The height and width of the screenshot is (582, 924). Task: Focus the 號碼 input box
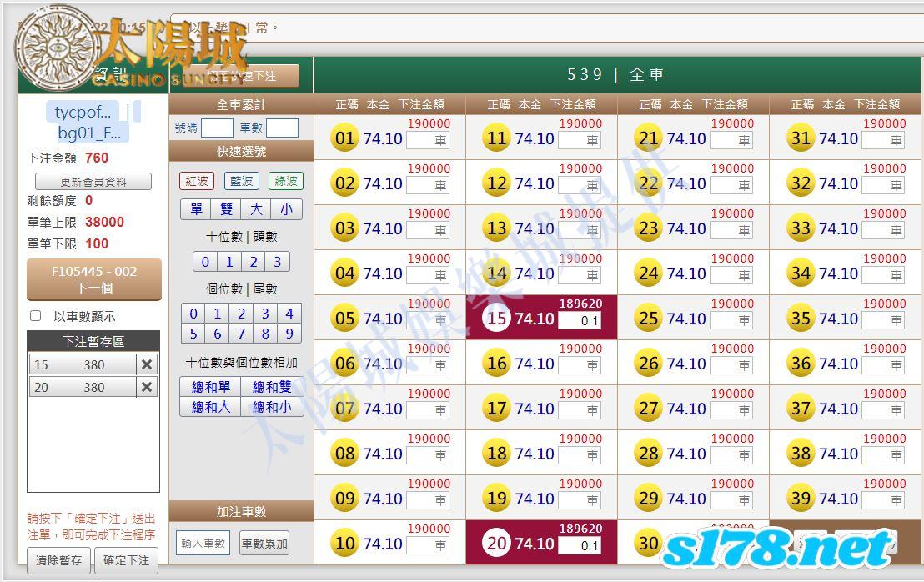point(217,128)
